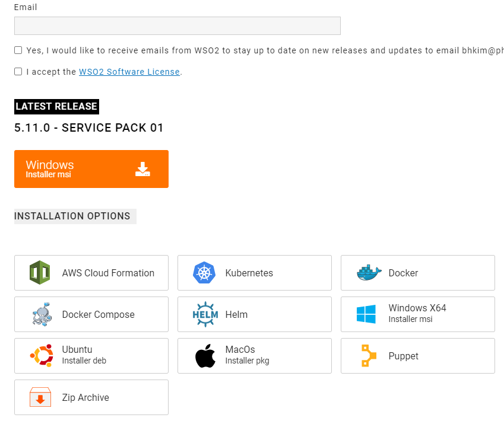Focus the Email input field

click(x=177, y=25)
